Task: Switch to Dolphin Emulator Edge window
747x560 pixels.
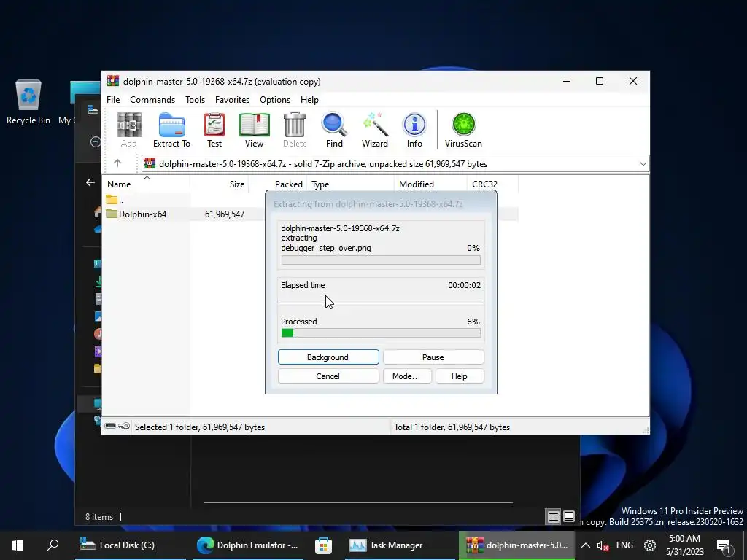Action: tap(248, 545)
